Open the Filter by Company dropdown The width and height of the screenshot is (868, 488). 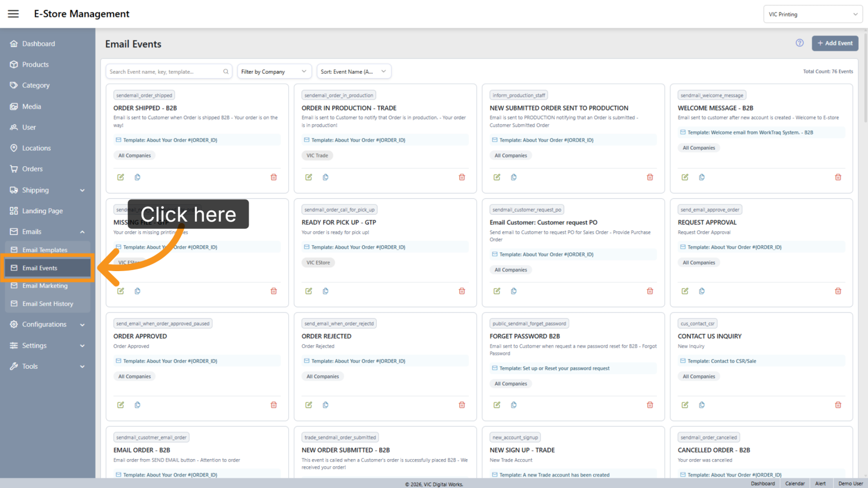(274, 72)
